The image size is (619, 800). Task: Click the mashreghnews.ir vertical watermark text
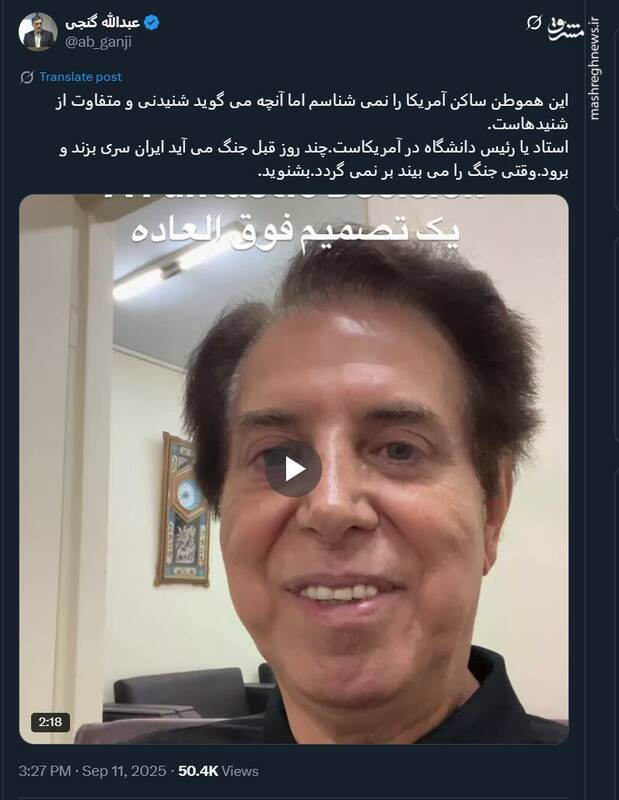595,68
